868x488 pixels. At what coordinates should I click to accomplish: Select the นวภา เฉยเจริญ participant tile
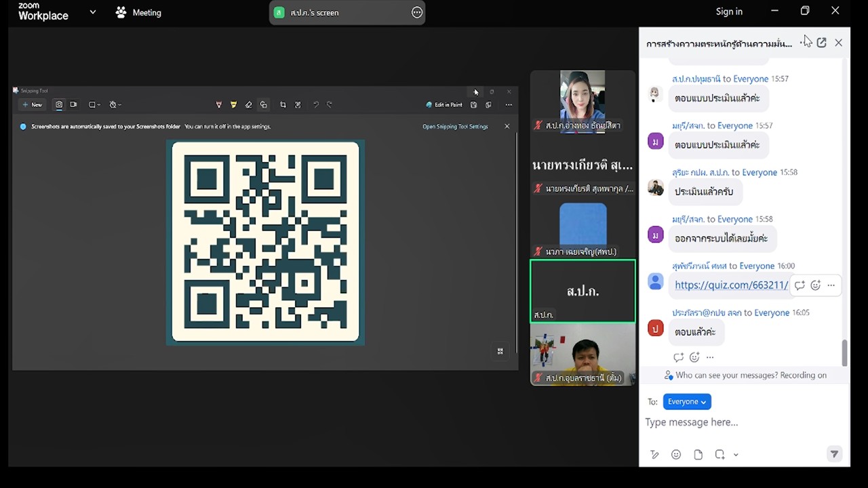pyautogui.click(x=583, y=228)
